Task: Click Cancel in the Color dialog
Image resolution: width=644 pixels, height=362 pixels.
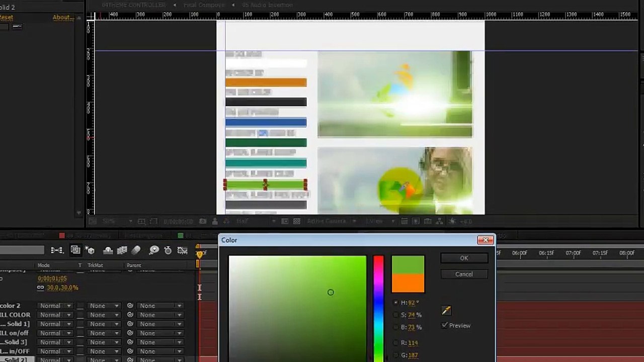Action: (x=464, y=274)
